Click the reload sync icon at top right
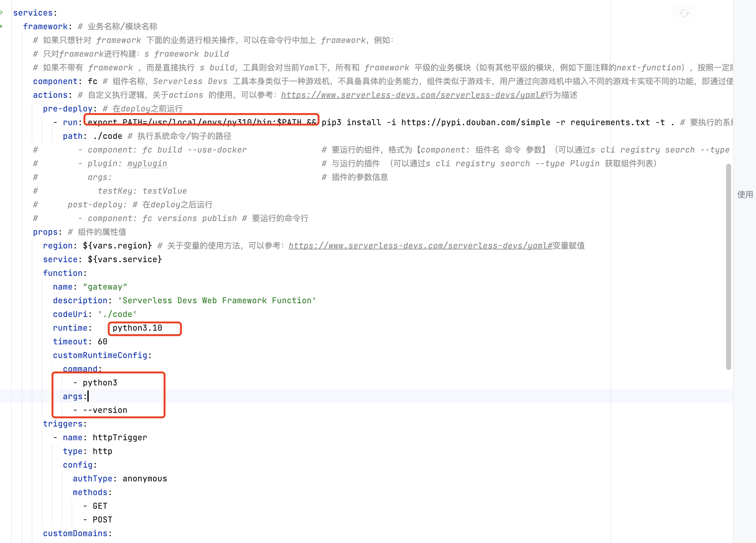 [684, 13]
